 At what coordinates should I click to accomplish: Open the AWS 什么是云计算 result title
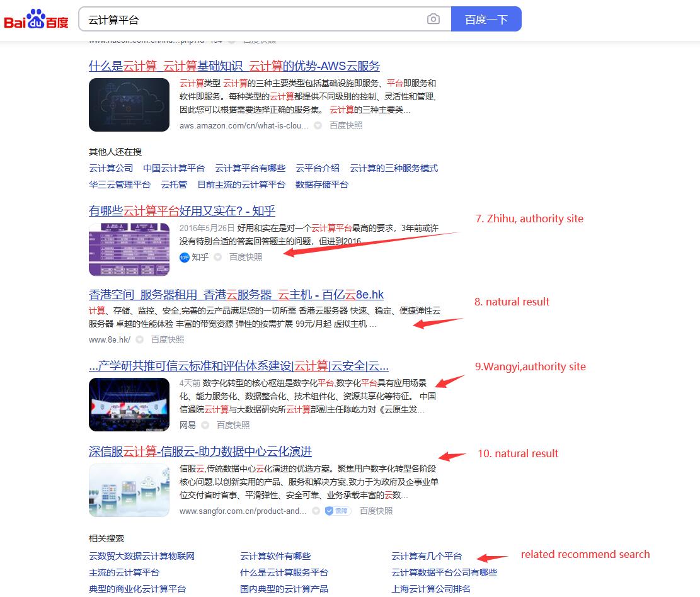click(x=234, y=66)
